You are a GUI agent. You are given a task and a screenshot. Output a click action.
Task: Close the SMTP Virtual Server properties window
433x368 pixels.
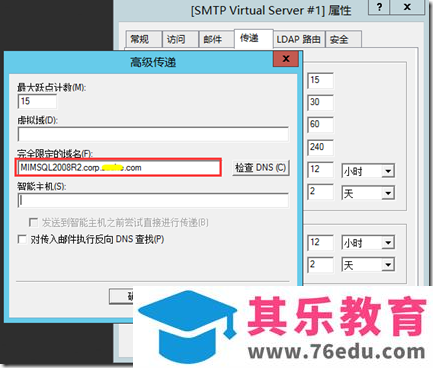[x=407, y=7]
